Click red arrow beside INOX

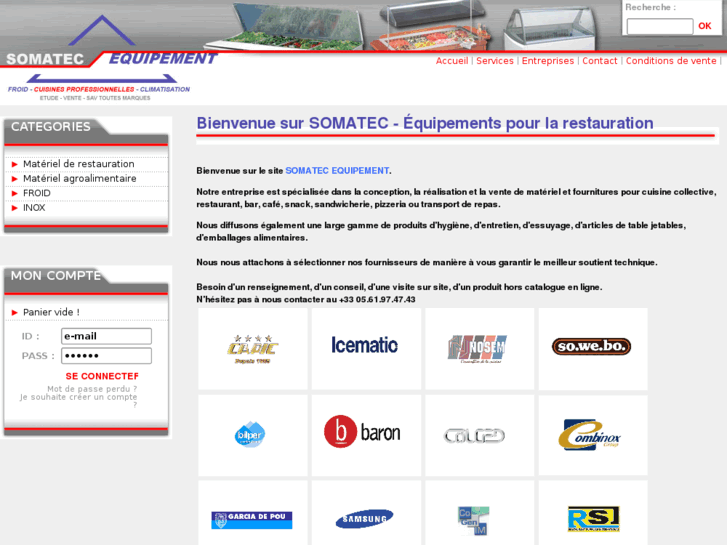point(14,208)
